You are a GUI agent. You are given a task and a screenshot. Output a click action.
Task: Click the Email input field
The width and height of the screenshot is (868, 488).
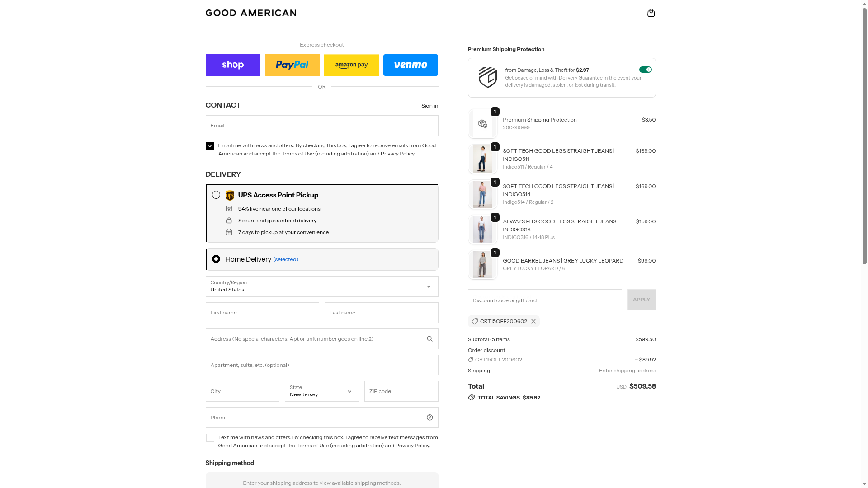tap(321, 126)
